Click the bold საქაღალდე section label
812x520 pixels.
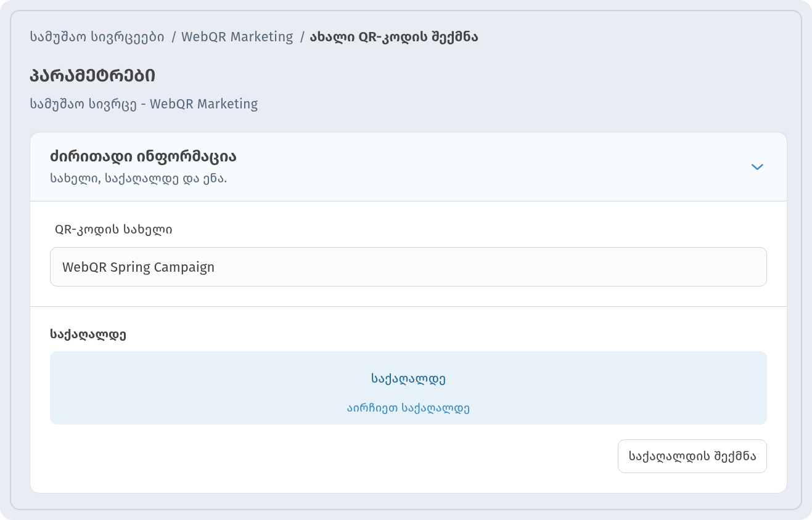click(x=88, y=335)
